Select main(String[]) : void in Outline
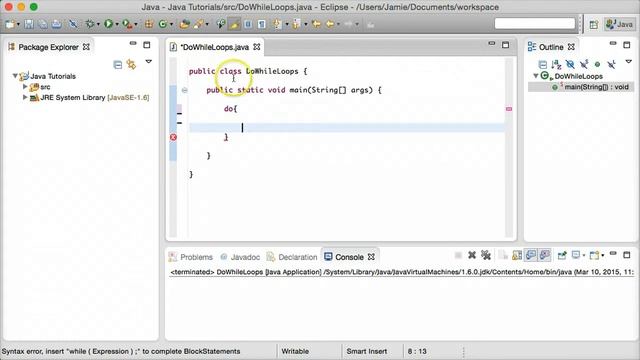The image size is (640, 360). click(590, 87)
